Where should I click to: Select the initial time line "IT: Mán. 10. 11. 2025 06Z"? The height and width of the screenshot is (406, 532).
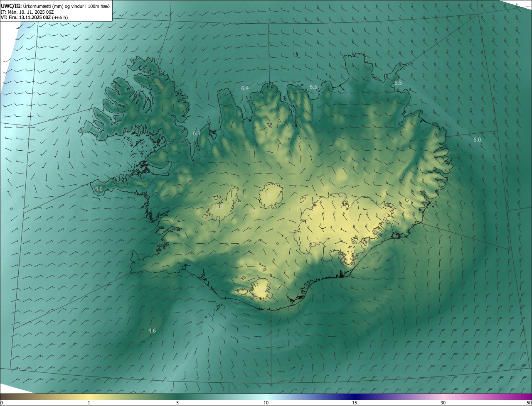tap(27, 12)
